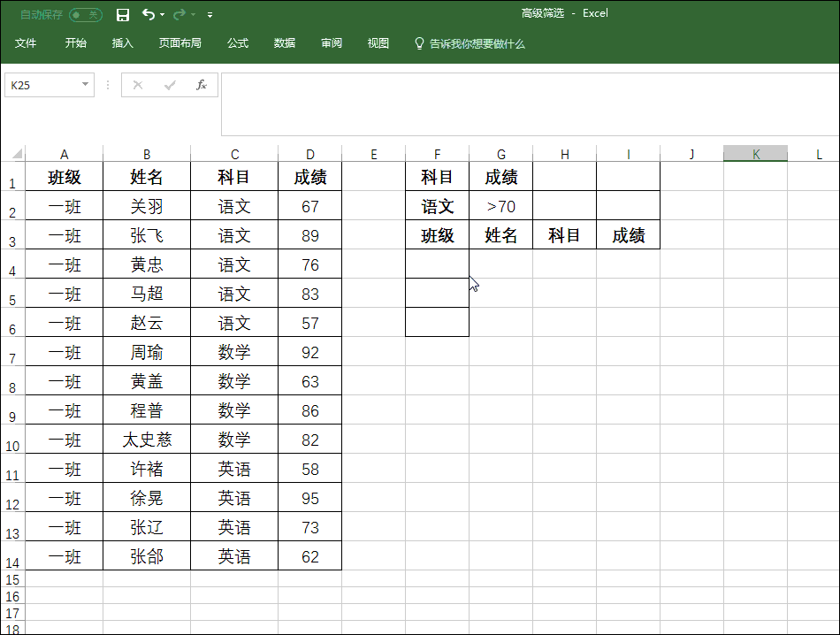Click score cell 95
Screen dimensions: 840x635
tap(310, 498)
